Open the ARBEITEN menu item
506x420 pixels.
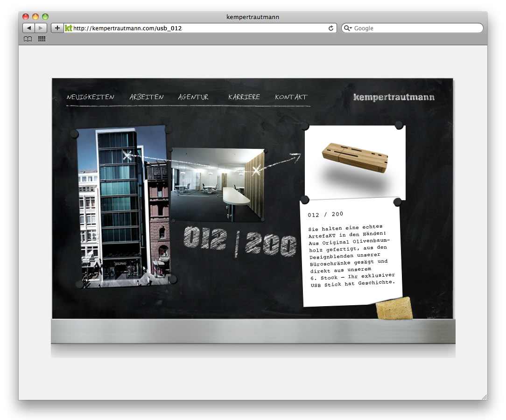coord(147,97)
